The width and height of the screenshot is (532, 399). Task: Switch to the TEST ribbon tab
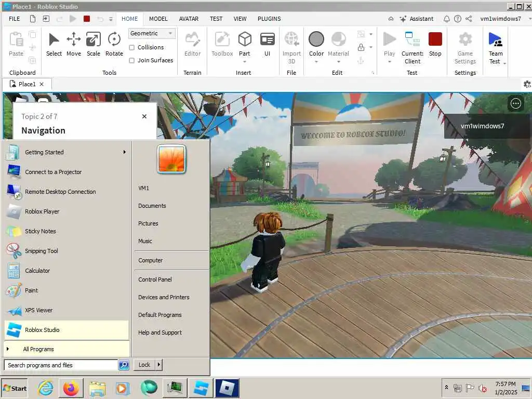[x=216, y=19]
